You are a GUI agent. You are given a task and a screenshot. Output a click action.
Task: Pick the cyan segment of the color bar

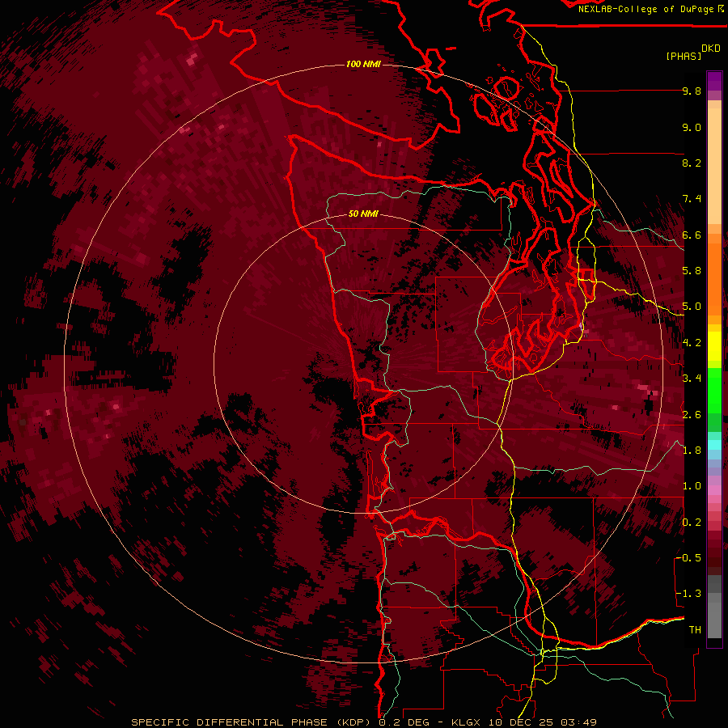tap(714, 445)
